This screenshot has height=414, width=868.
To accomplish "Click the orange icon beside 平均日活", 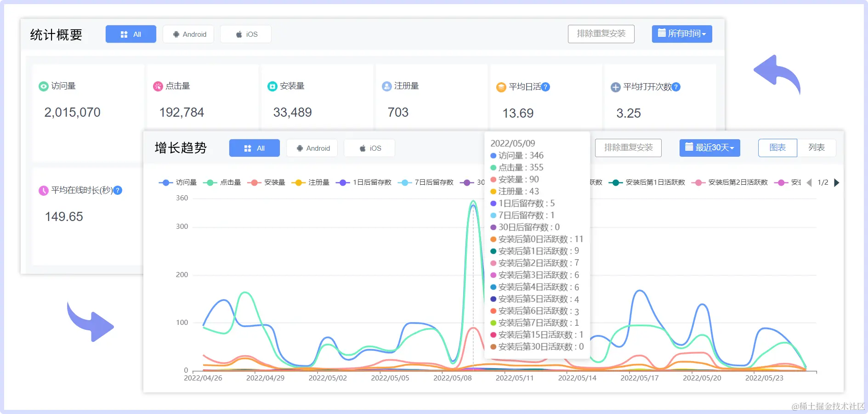I will click(x=501, y=87).
